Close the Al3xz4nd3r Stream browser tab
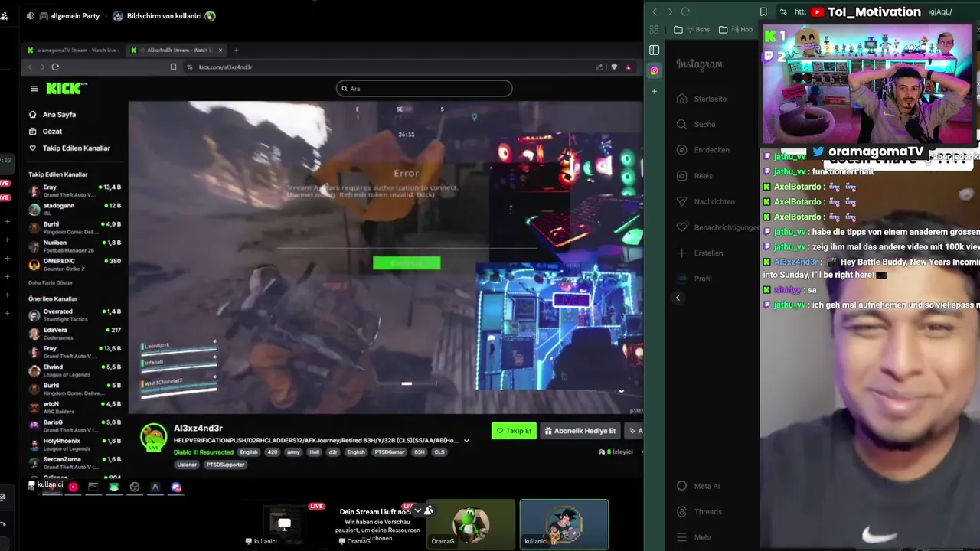 [220, 51]
